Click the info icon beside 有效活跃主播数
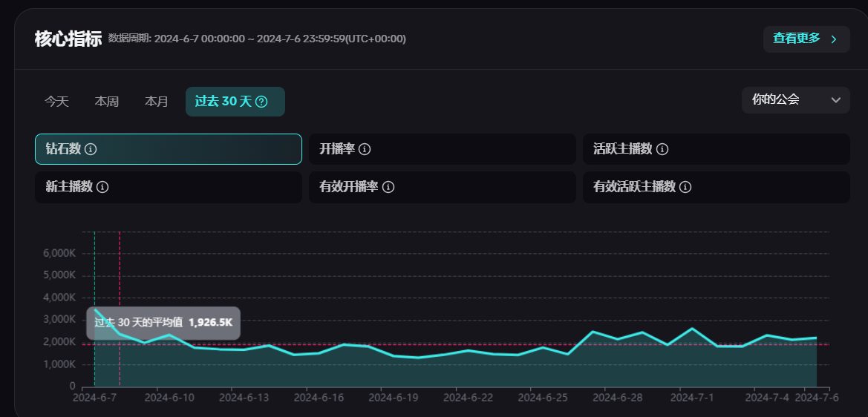This screenshot has height=417, width=868. click(x=685, y=187)
